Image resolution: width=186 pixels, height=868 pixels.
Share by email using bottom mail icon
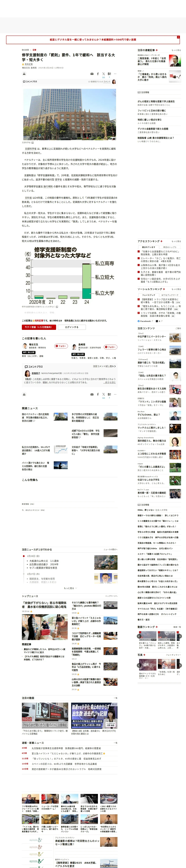(x=92, y=394)
